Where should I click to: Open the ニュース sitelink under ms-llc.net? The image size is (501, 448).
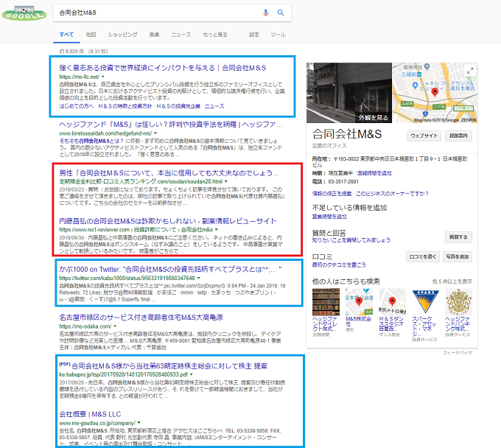(x=214, y=106)
